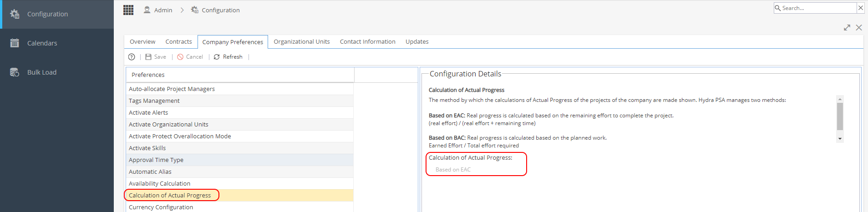868x212 pixels.
Task: Click the Configuration gear icon in sidebar
Action: point(15,14)
